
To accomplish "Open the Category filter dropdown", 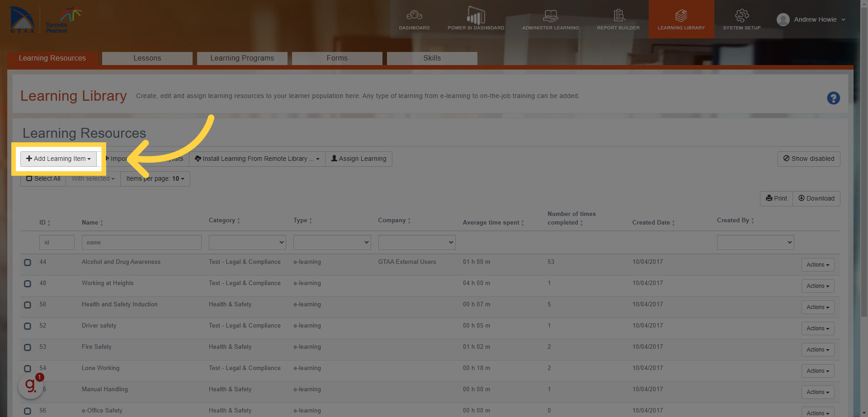I will click(x=247, y=242).
